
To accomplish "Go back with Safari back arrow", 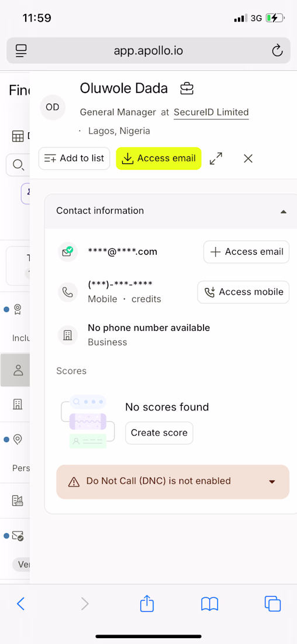I will (20, 604).
